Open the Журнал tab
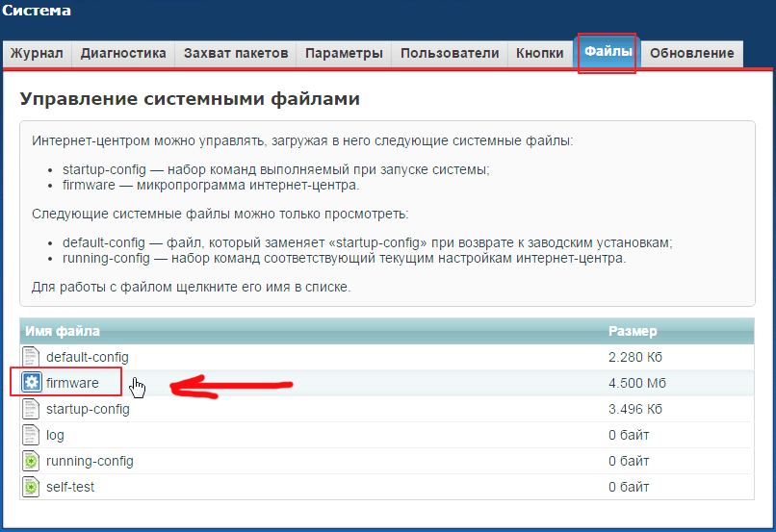This screenshot has height=532, width=776. coord(38,54)
